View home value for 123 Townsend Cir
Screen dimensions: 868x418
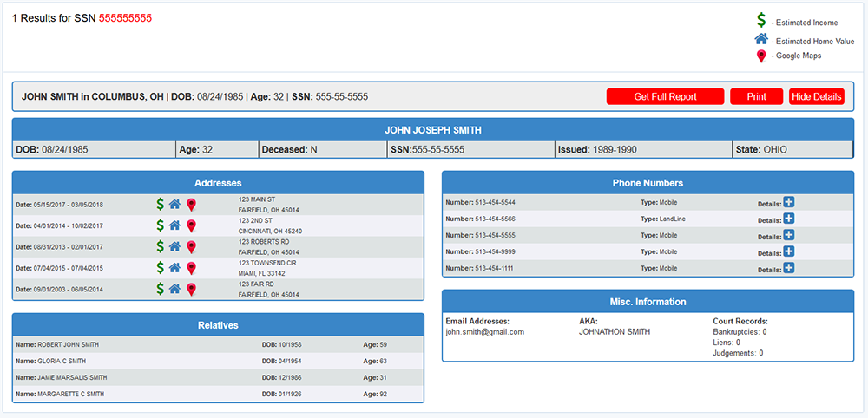tap(175, 268)
